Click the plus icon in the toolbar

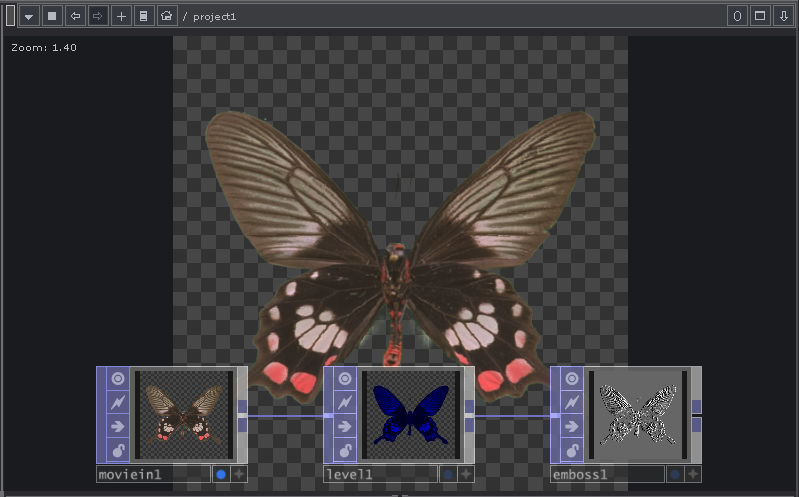121,16
